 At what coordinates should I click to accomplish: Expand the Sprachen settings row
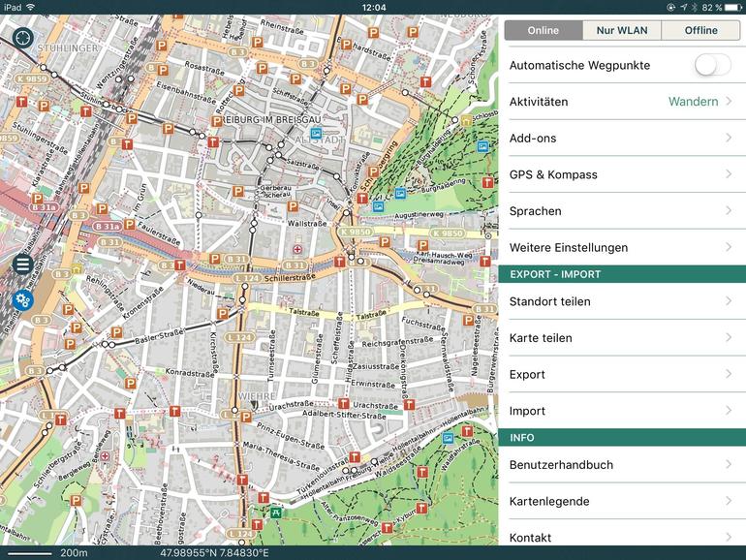621,211
